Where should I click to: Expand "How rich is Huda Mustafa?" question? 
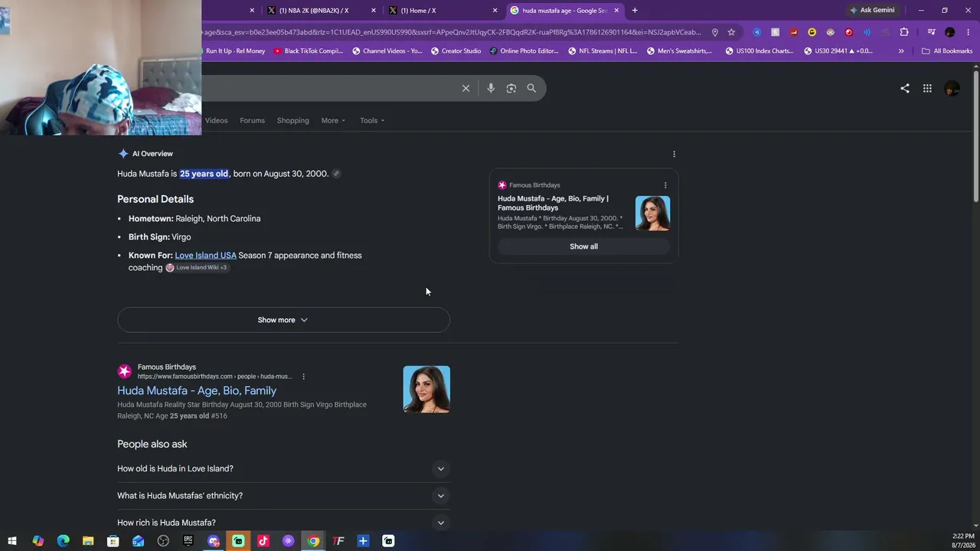[x=283, y=523]
